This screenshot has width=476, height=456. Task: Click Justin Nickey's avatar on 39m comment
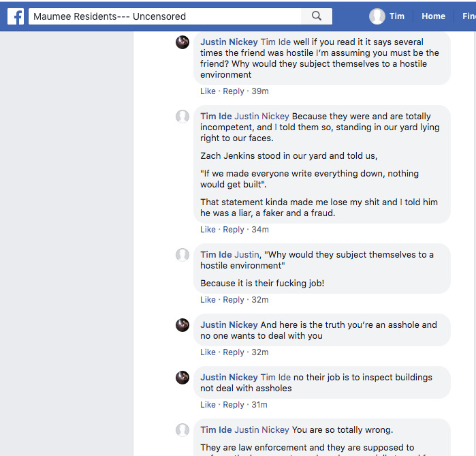click(x=183, y=42)
